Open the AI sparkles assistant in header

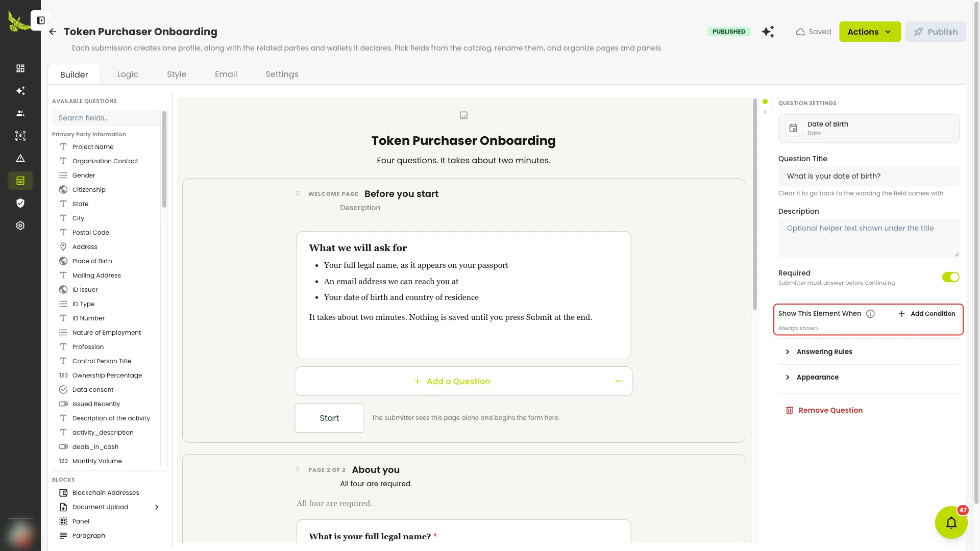click(768, 32)
